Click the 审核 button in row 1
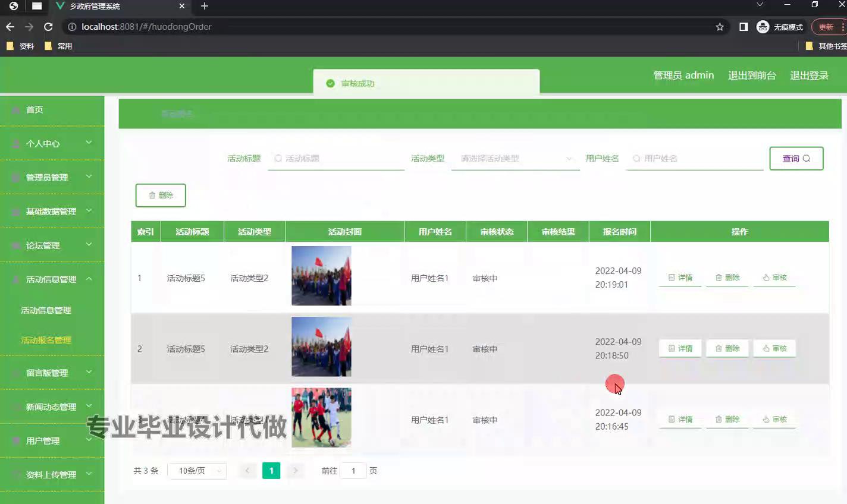Viewport: 847px width, 504px height. (774, 278)
